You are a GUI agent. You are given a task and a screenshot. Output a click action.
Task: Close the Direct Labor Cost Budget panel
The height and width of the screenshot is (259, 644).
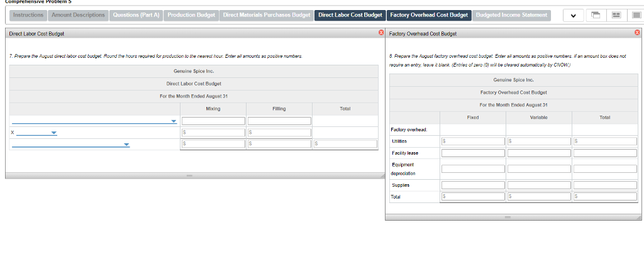click(x=380, y=33)
